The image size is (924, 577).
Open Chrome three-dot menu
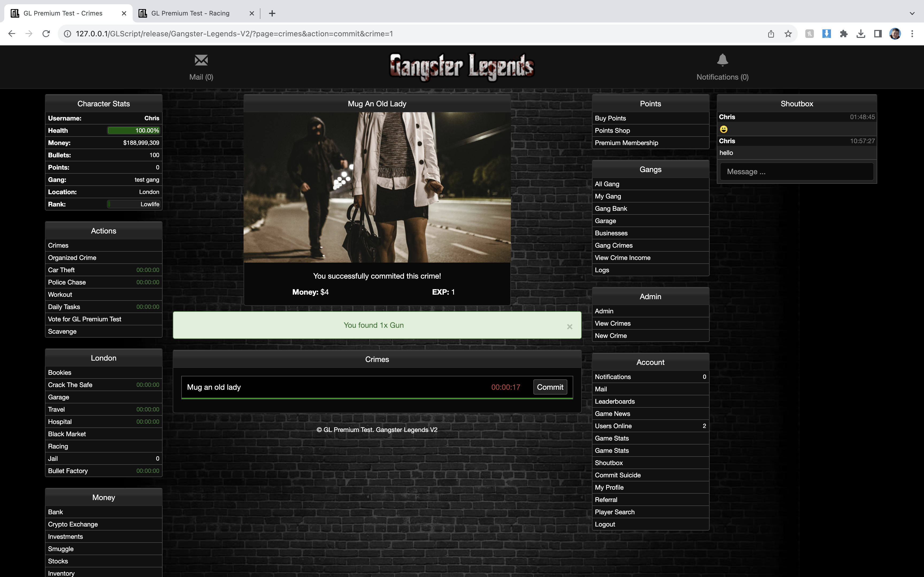click(x=912, y=34)
